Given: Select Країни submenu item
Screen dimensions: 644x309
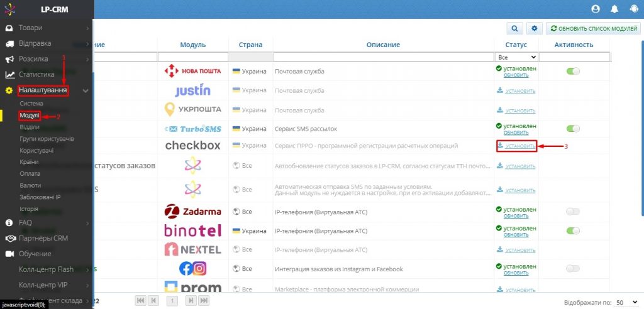Looking at the screenshot, I should point(29,162).
